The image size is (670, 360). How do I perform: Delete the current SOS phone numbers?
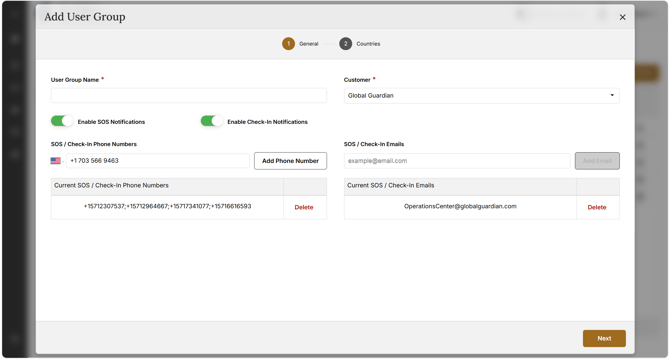pyautogui.click(x=304, y=208)
